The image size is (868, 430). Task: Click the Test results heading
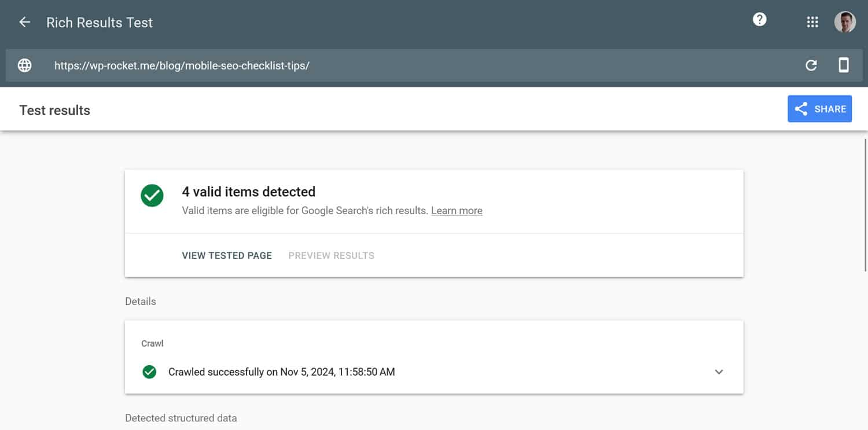[x=54, y=109]
